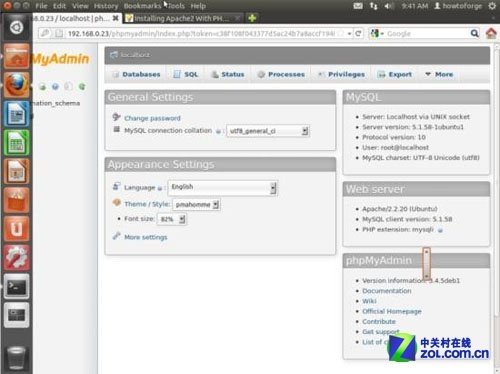Open a new tab with plus button
This screenshot has height=374, width=500.
(x=252, y=18)
